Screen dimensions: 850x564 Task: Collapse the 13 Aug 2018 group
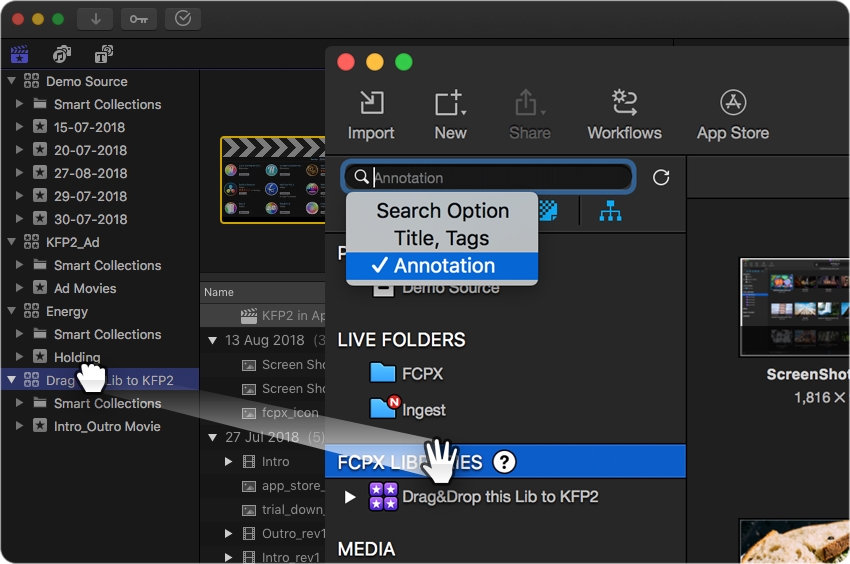212,341
